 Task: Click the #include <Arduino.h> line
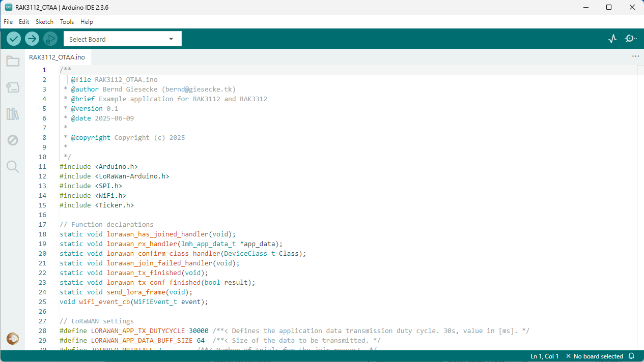[99, 167]
